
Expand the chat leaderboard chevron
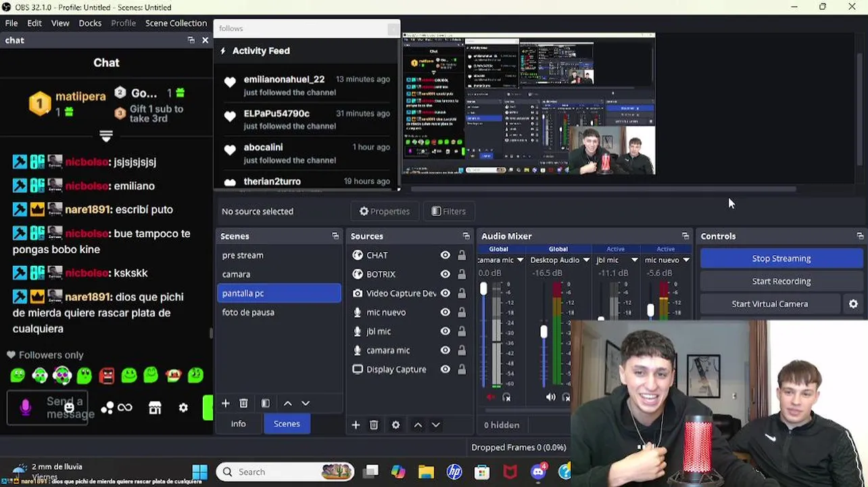pos(106,136)
